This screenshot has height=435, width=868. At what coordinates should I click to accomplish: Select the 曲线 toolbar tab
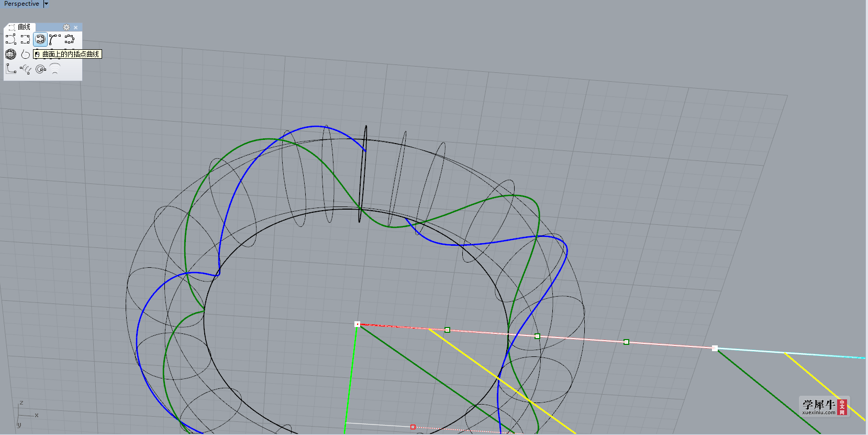coord(20,27)
